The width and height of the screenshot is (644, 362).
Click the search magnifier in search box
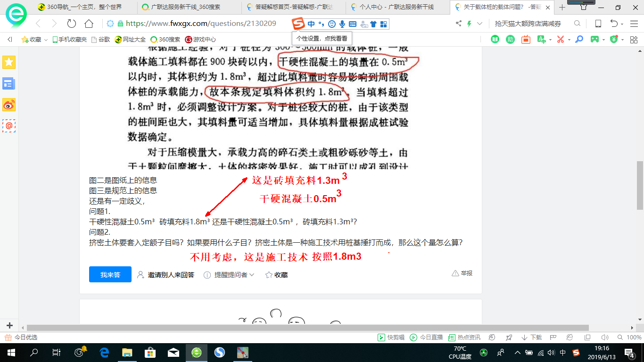pyautogui.click(x=577, y=24)
